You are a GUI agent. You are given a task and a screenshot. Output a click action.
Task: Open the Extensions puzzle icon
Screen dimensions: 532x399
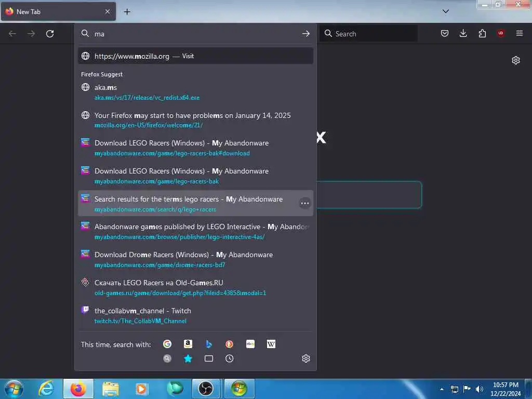coord(482,33)
